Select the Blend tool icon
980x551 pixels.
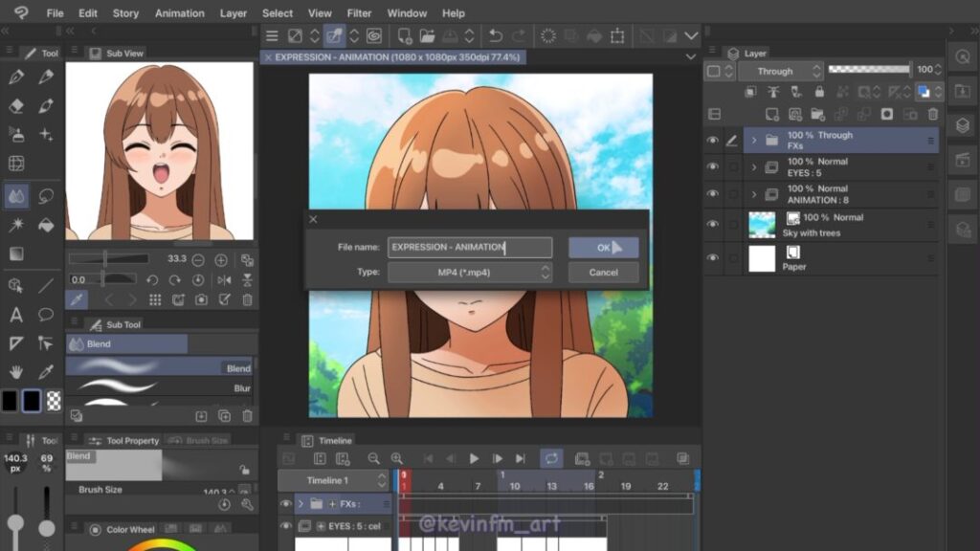(x=16, y=196)
